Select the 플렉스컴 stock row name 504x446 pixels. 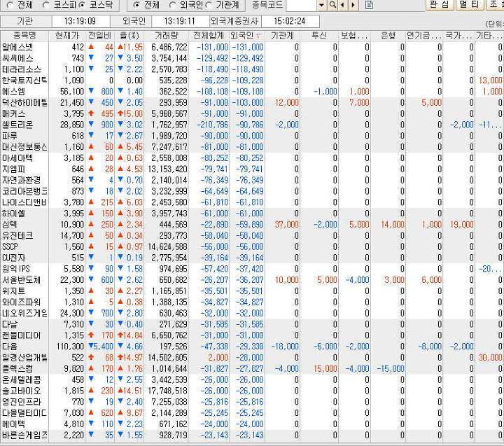(17, 369)
